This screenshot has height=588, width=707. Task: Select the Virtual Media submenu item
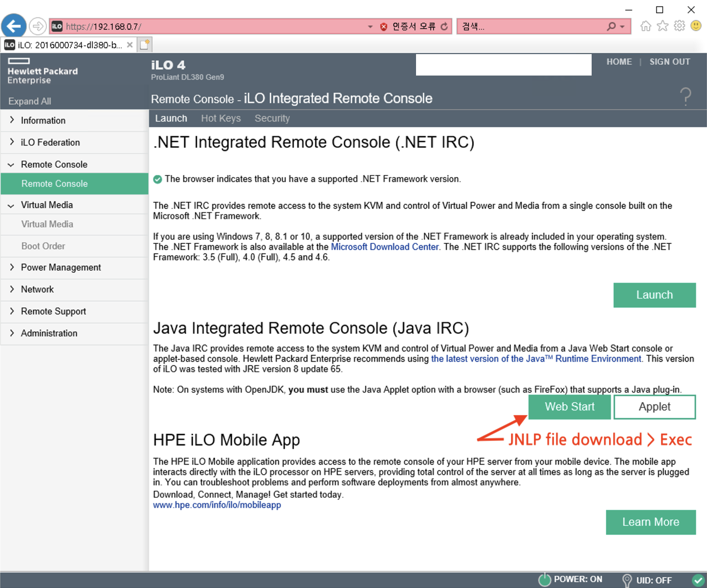point(75,224)
